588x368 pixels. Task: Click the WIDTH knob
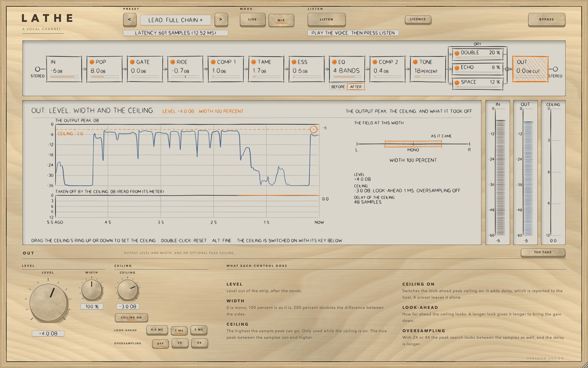pos(92,290)
